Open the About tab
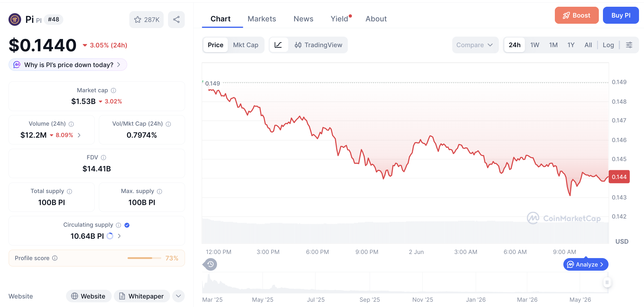Screen dimensions: 644x307 (376, 19)
